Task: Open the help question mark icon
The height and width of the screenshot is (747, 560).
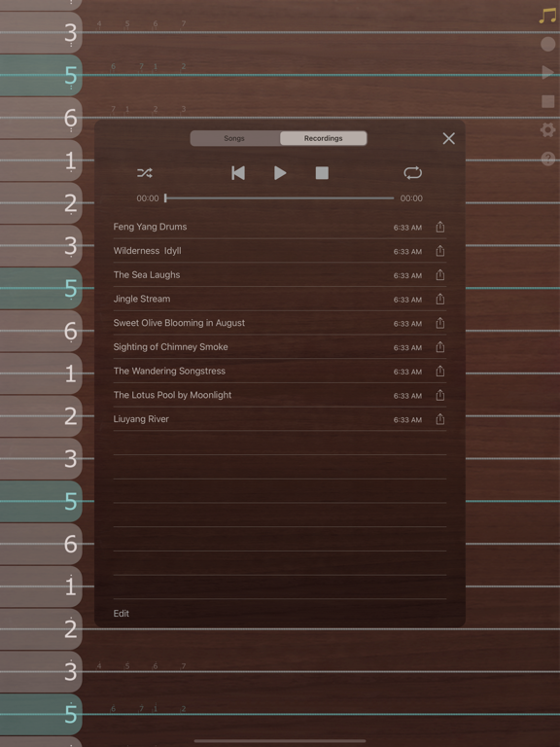Action: [x=548, y=159]
